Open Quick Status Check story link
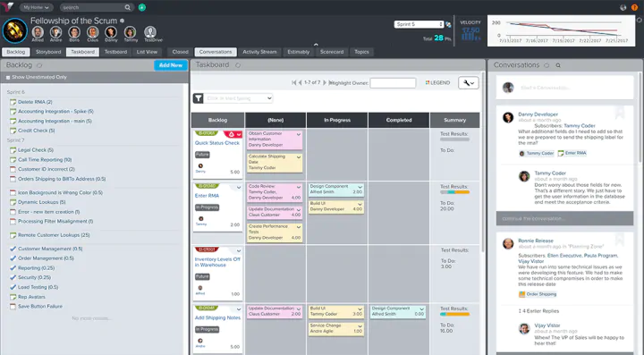This screenshot has height=355, width=644. tap(216, 143)
